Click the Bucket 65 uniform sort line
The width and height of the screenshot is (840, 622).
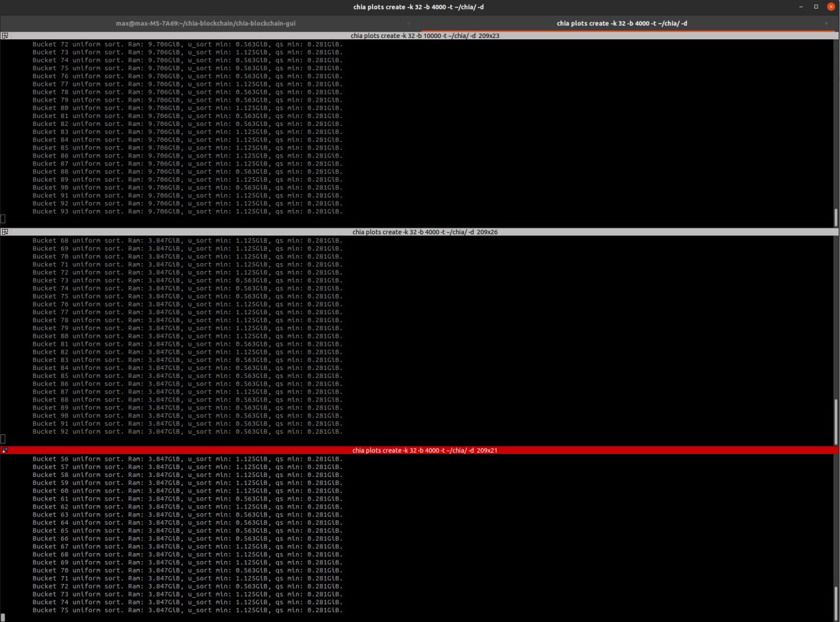(x=188, y=530)
